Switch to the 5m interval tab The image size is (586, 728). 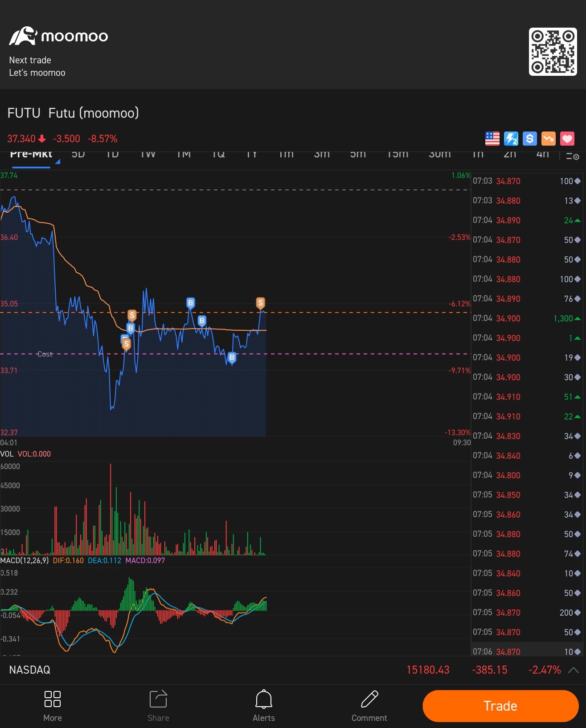click(x=358, y=154)
